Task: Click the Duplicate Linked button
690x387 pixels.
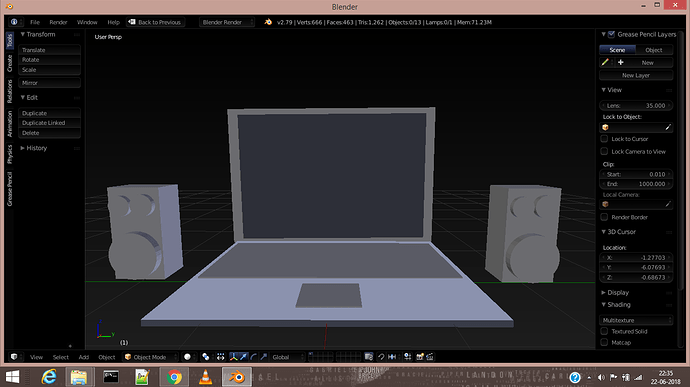Action: (49, 123)
